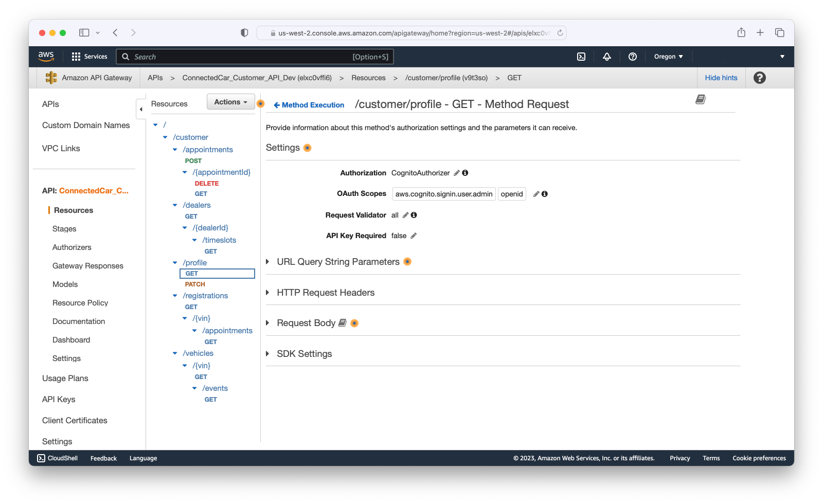The width and height of the screenshot is (823, 504).
Task: Click the browser share icon
Action: [x=741, y=32]
